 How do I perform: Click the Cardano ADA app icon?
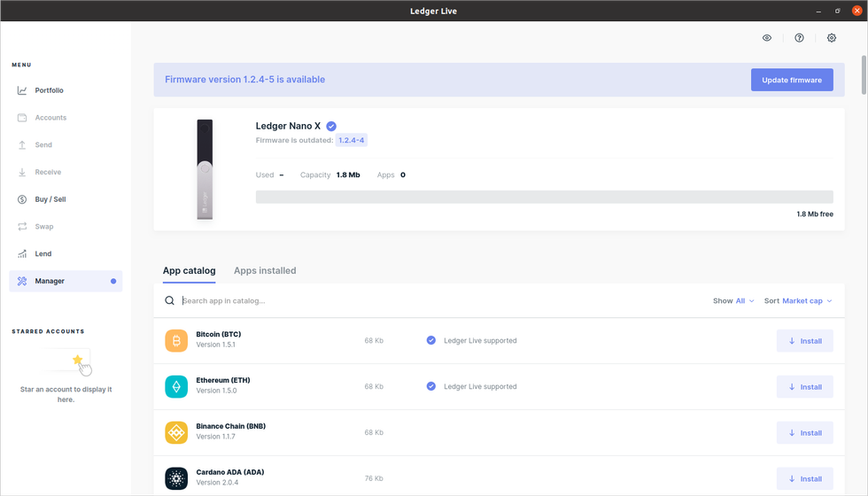pos(176,479)
